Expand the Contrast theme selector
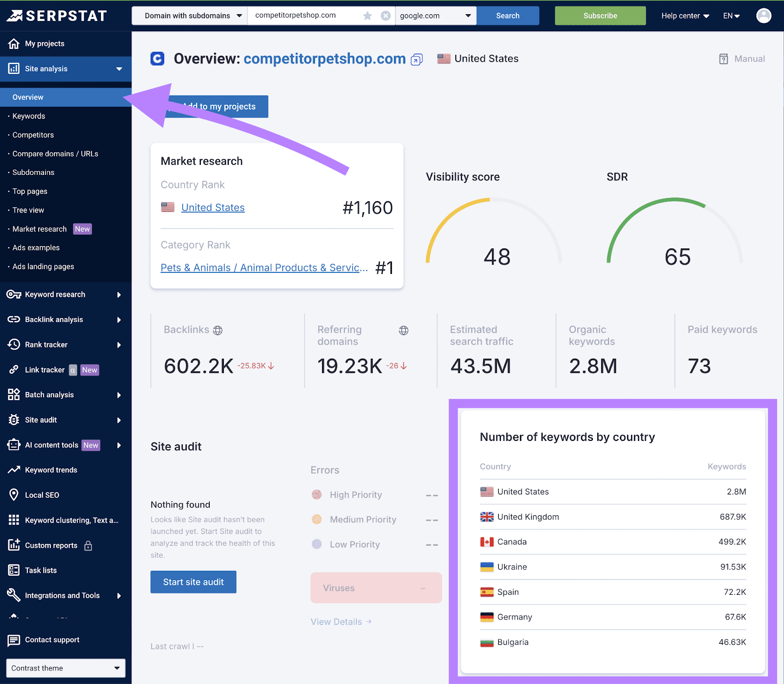This screenshot has width=784, height=684. point(65,668)
